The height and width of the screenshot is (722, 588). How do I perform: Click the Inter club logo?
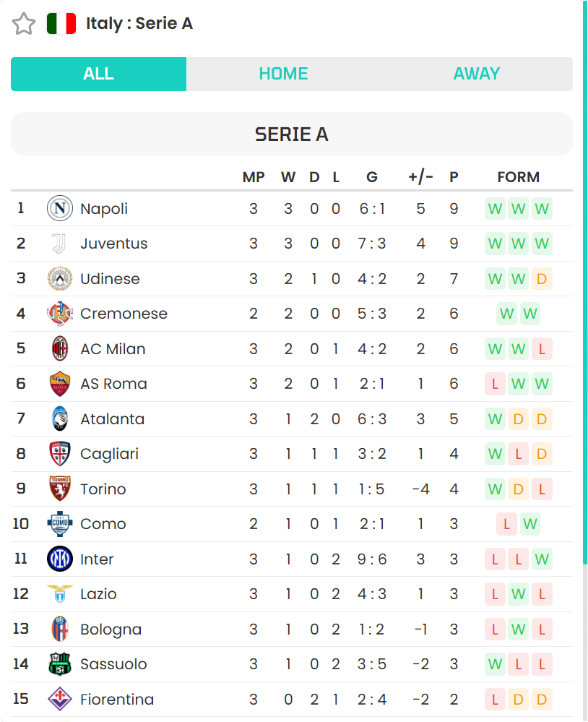[60, 559]
